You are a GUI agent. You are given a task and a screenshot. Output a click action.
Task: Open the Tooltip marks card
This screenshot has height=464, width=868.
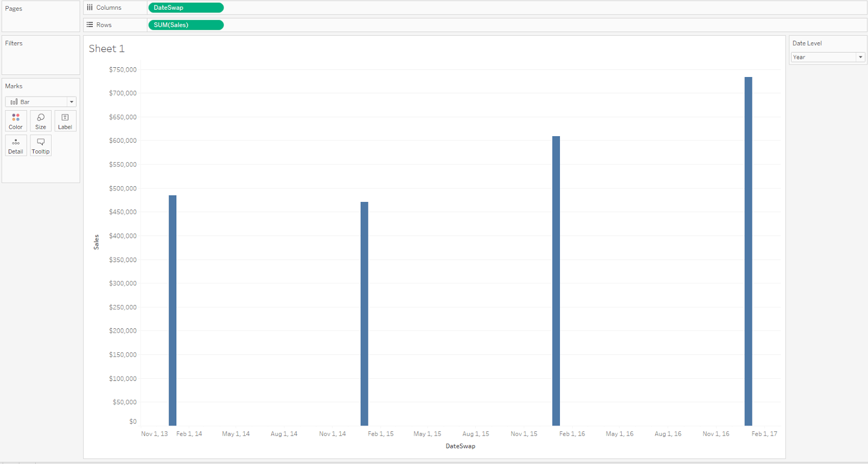click(41, 145)
